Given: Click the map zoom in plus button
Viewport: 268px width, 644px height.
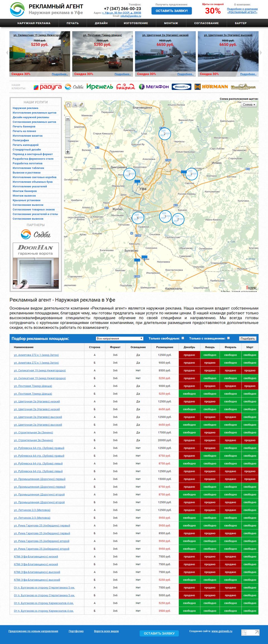Looking at the screenshot, I should coord(68,152).
